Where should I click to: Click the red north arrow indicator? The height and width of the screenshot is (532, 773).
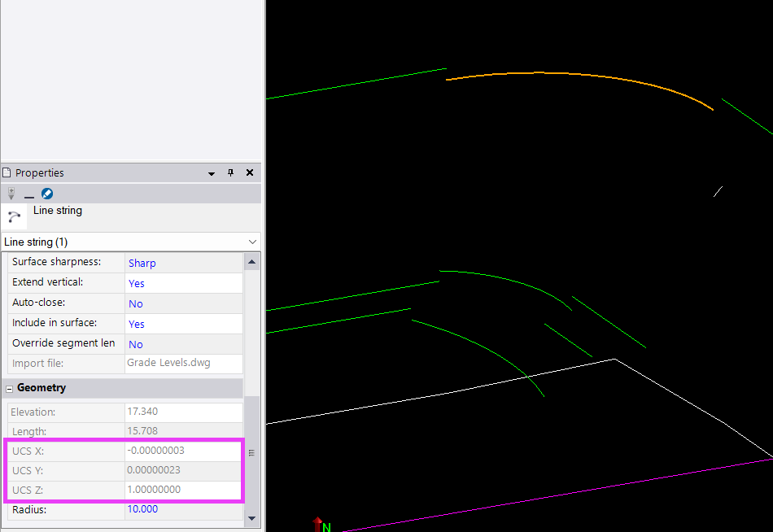(317, 525)
